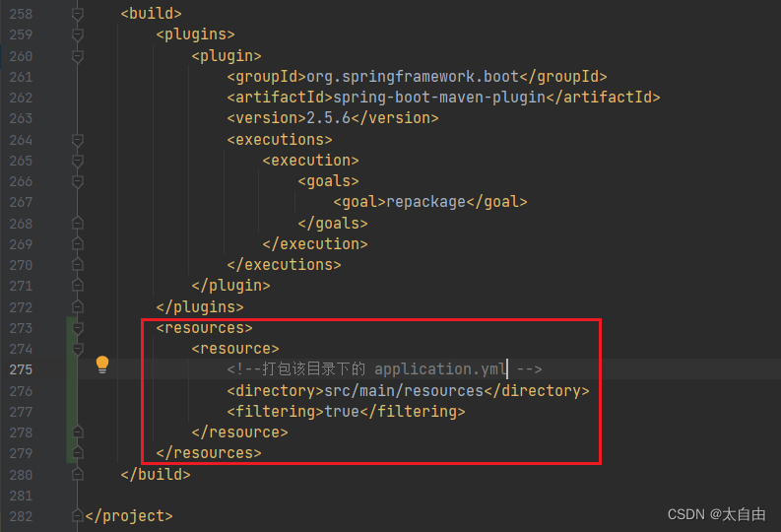Collapse the plugins fold marker on line 259
This screenshot has width=781, height=532.
point(77,34)
